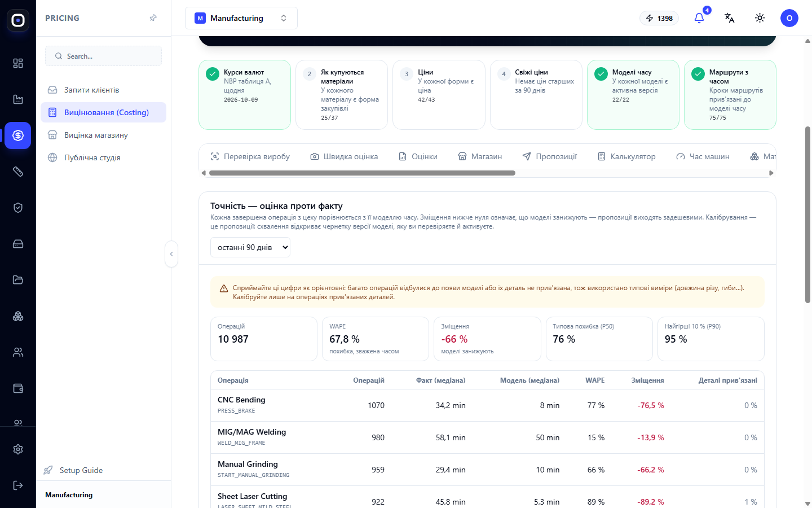Open the Manufacturing workspace switcher

[x=241, y=18]
